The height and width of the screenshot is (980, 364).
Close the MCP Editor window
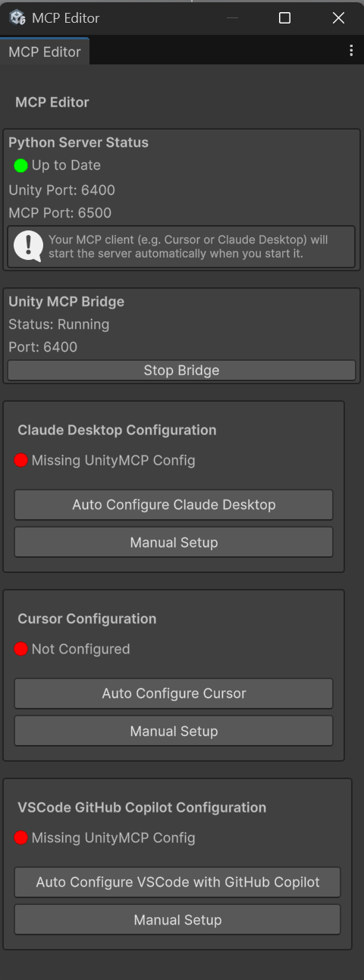click(338, 17)
